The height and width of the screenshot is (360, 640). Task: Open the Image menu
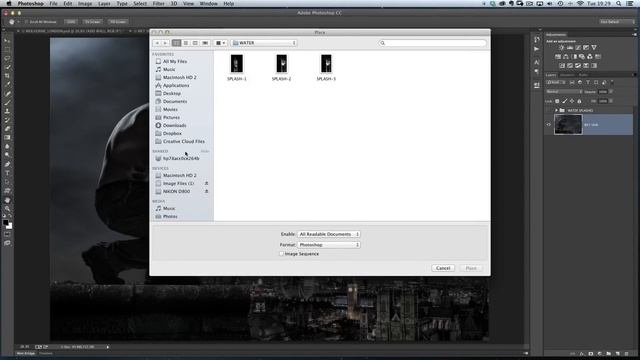(85, 4)
